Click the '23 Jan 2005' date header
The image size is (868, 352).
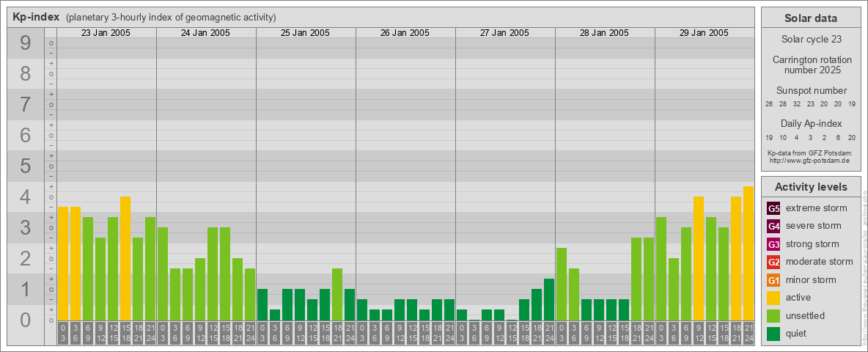106,33
